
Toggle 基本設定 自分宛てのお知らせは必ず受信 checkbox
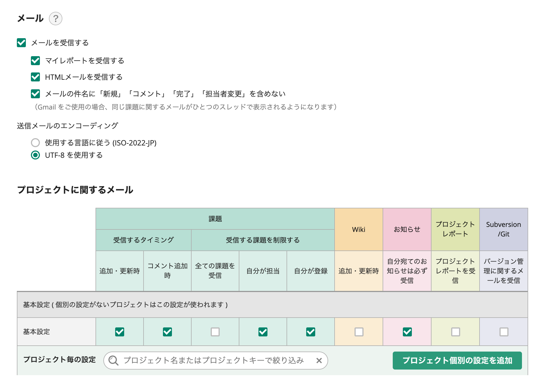click(407, 332)
